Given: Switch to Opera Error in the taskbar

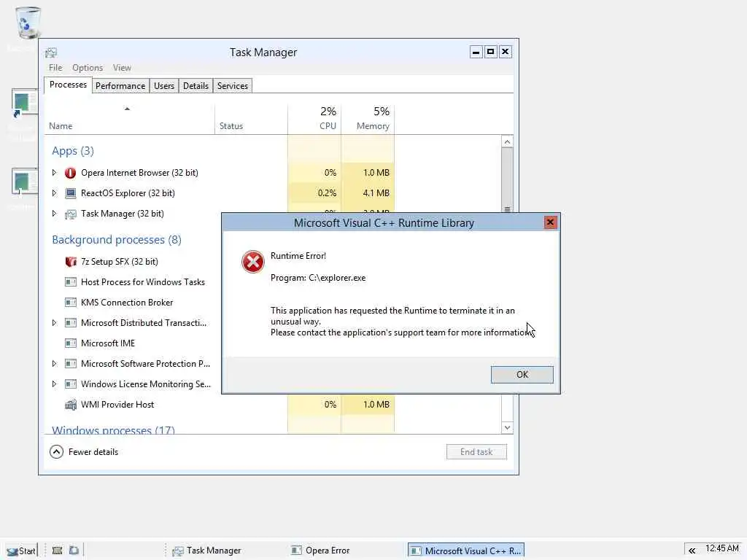Looking at the screenshot, I should click(322, 551).
